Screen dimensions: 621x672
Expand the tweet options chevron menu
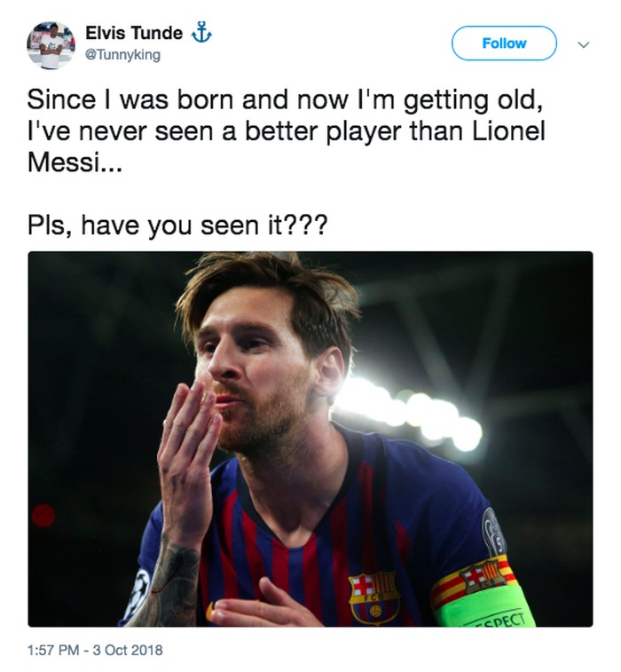point(583,43)
